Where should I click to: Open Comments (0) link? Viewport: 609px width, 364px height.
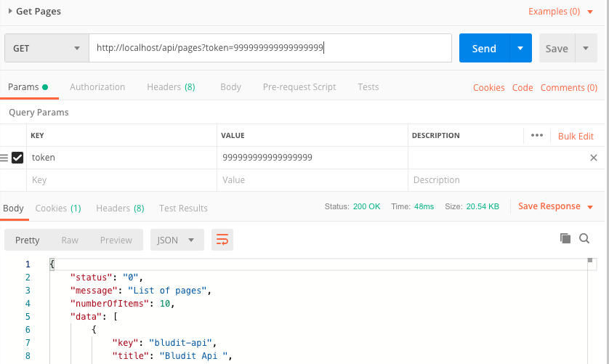point(569,88)
